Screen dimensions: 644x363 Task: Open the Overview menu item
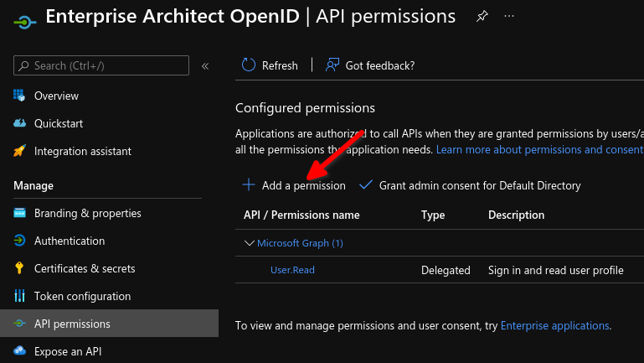point(56,96)
